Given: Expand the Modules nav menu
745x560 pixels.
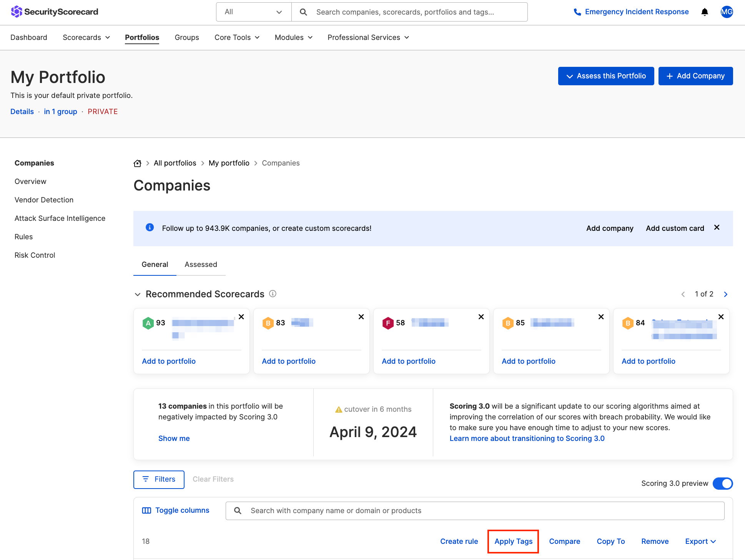Looking at the screenshot, I should (294, 37).
